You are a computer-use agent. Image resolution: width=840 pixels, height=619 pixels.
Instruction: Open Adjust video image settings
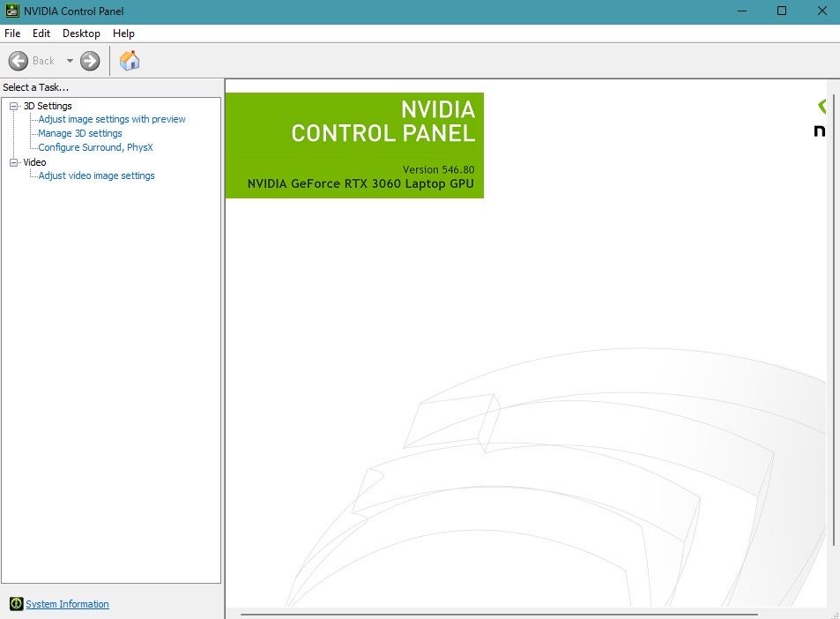coord(96,175)
